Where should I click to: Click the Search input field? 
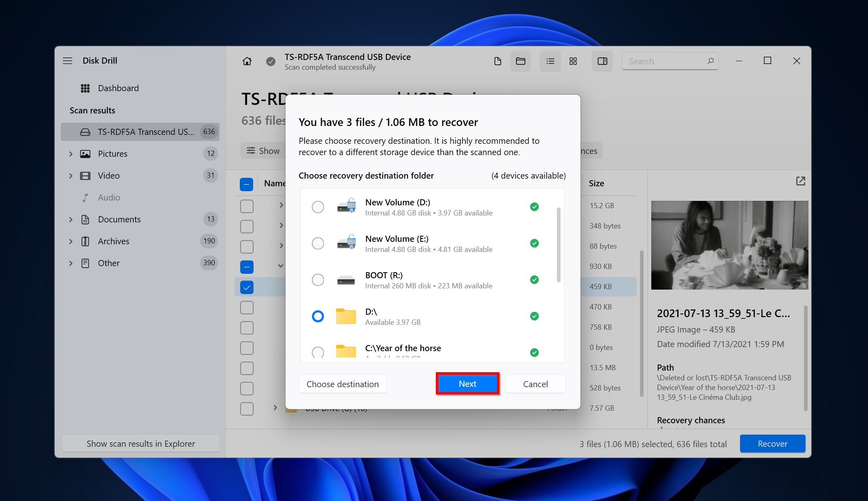point(670,61)
